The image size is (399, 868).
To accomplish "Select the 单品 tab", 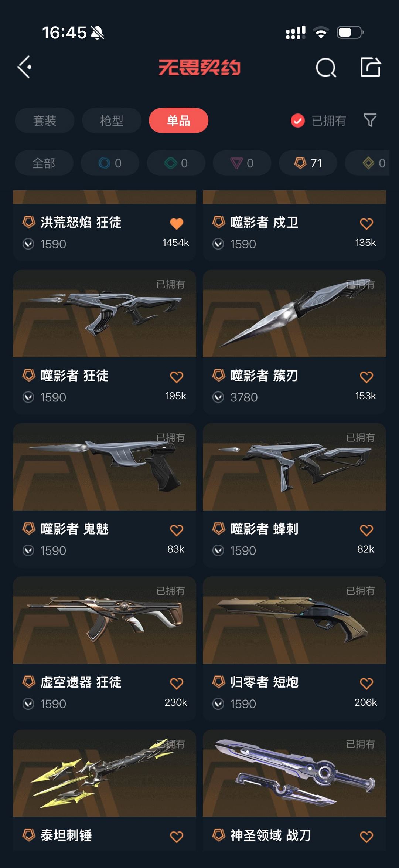I will click(x=178, y=121).
